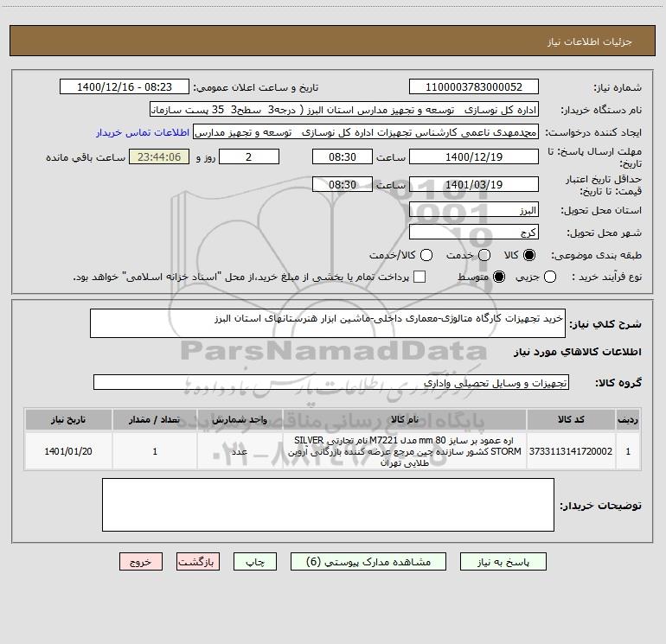Click the response deadline date 1400/12/19
Viewport: 666px width, 644px height.
click(474, 156)
